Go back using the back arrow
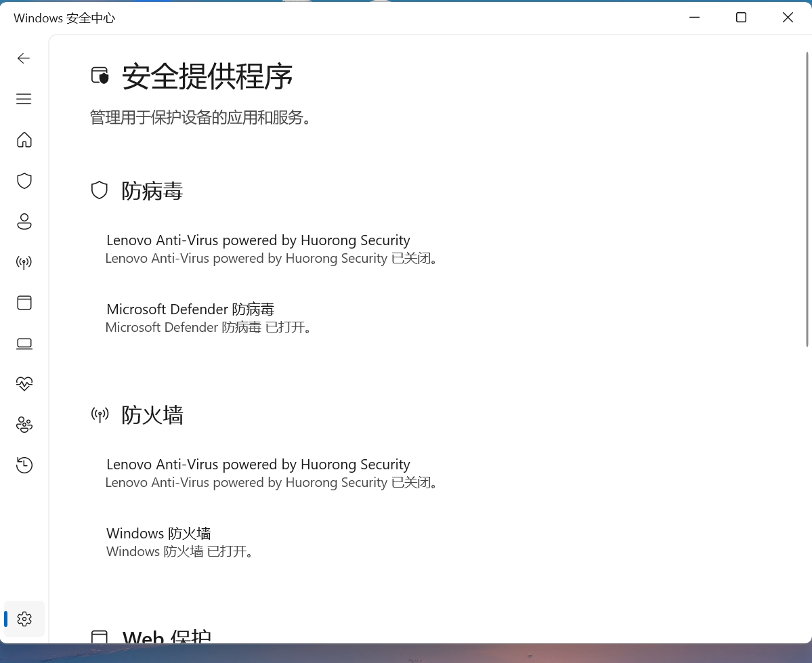The image size is (812, 663). [24, 58]
